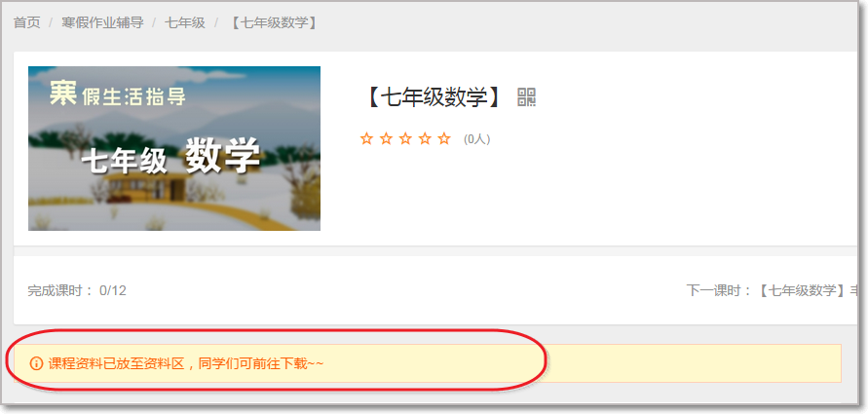Click the yellow notice banner's right side

point(692,363)
